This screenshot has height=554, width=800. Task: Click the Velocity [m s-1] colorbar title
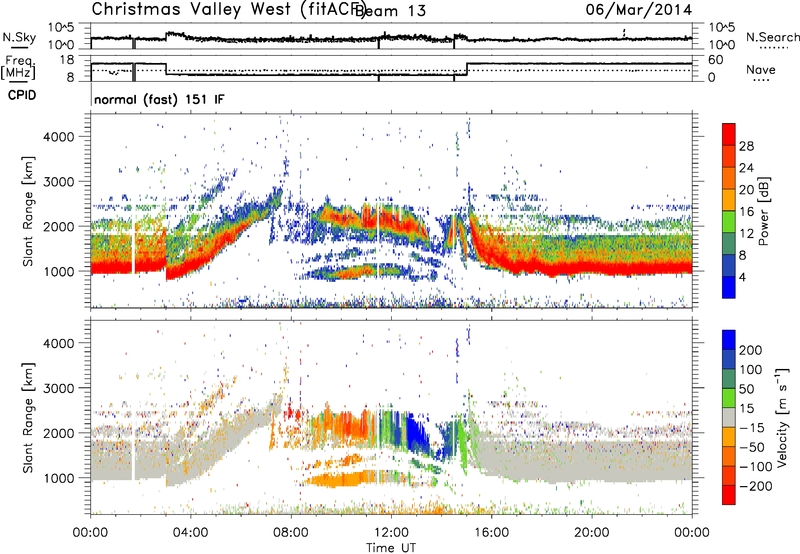782,417
